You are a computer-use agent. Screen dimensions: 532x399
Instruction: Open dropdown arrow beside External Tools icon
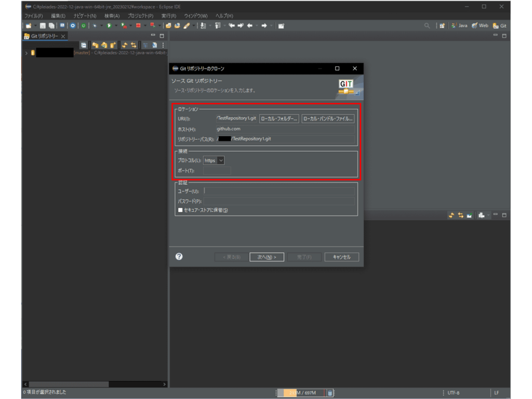pyautogui.click(x=159, y=26)
